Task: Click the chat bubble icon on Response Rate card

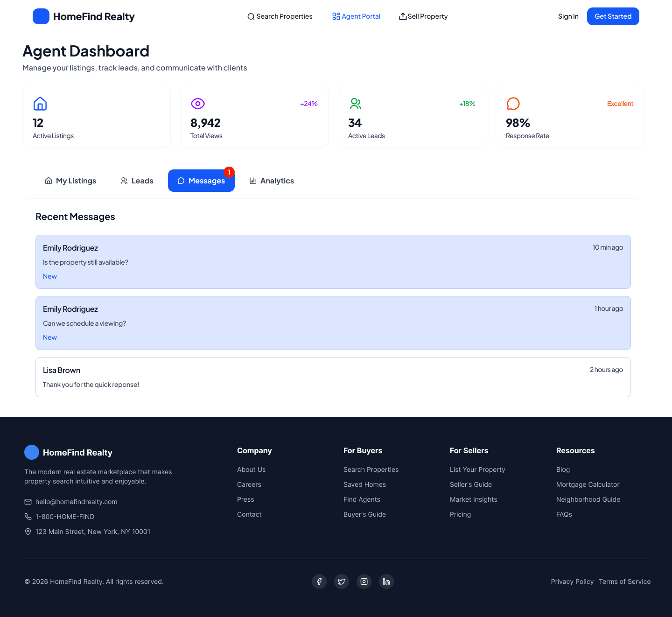Action: [513, 104]
